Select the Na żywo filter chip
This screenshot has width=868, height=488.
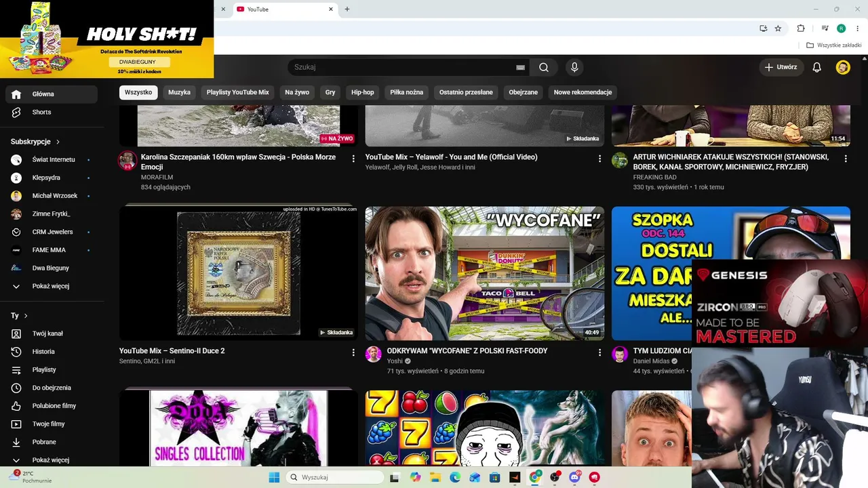coord(297,92)
